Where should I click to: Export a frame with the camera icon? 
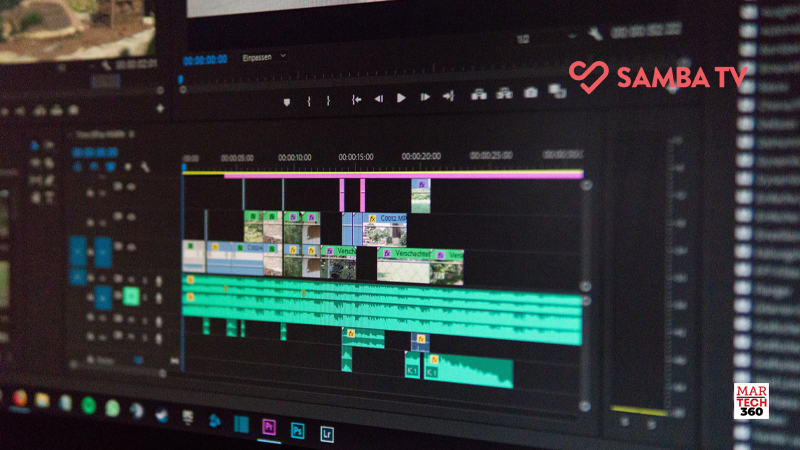(531, 92)
